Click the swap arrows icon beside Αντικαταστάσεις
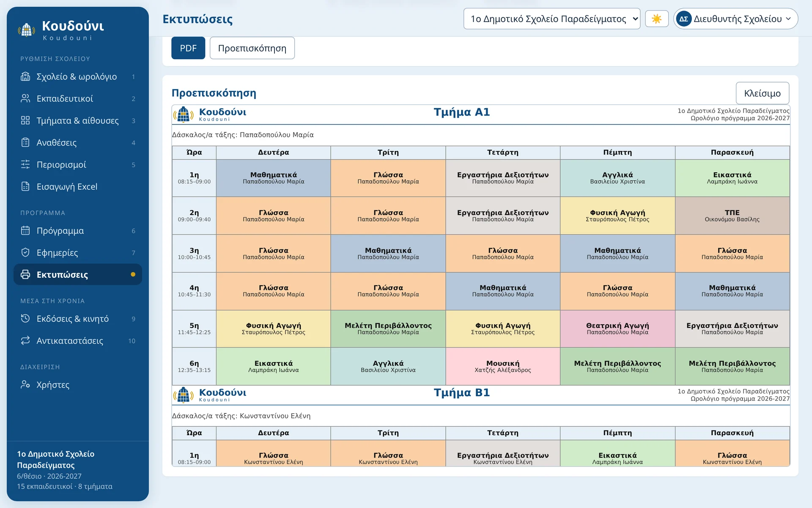Screen dimensions: 812x508 click(x=25, y=341)
